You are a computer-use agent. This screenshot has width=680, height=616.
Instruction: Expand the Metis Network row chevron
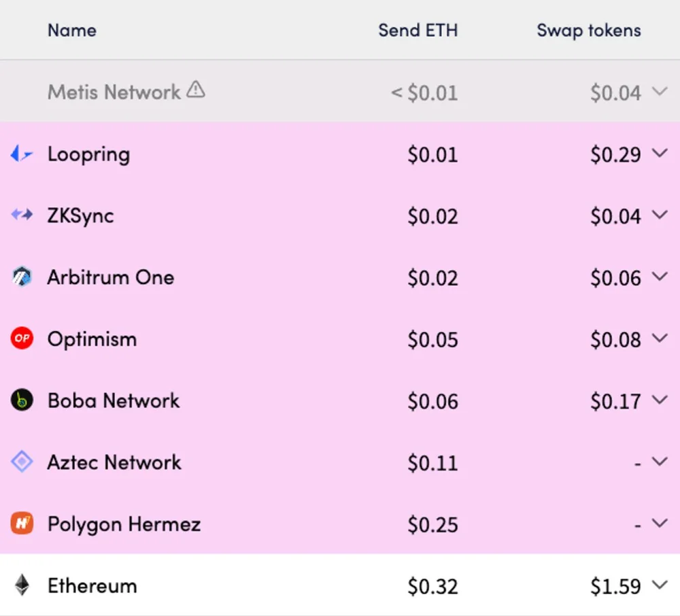pyautogui.click(x=660, y=91)
